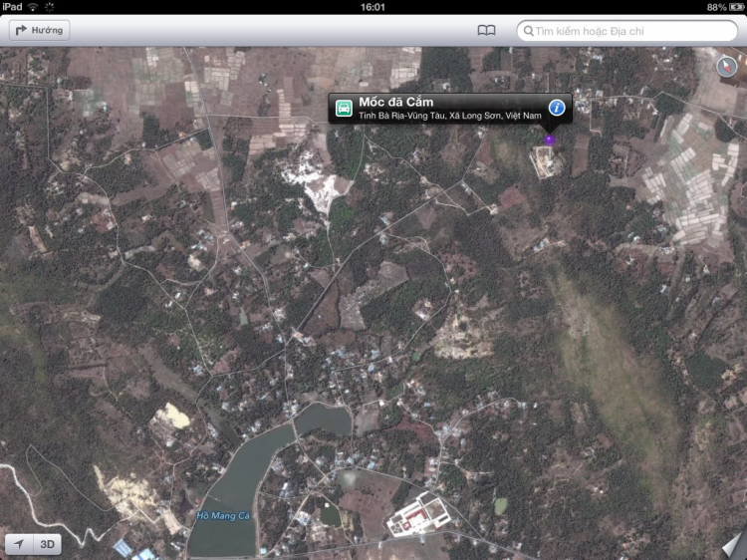747x560 pixels.
Task: Tap the Hồ Mang Cá lake label
Action: click(223, 516)
